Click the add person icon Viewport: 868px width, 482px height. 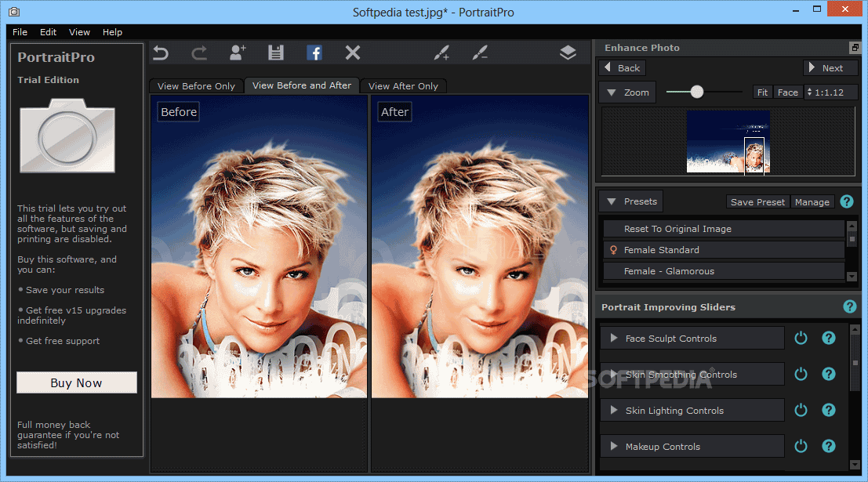(238, 53)
